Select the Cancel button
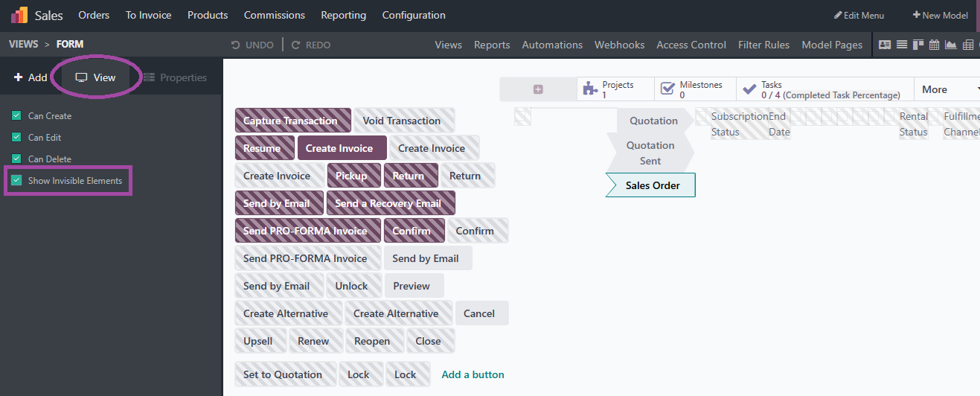Screen dimensions: 980x396 [481, 313]
